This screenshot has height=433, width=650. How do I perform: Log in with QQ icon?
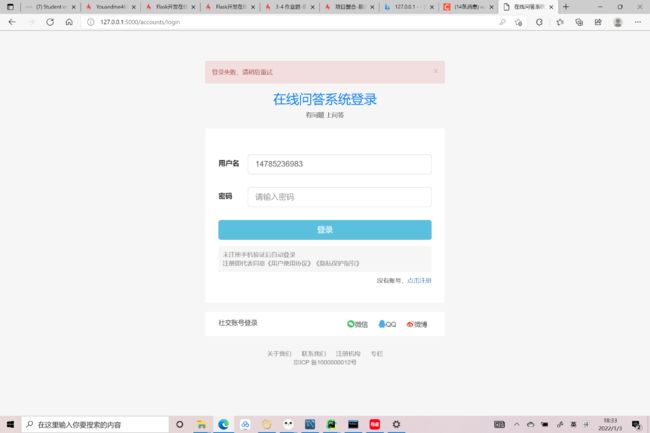(387, 324)
